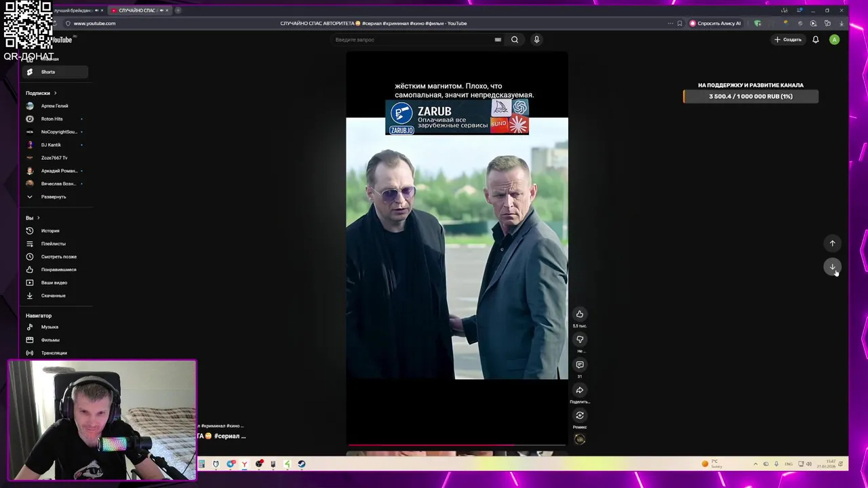This screenshot has width=868, height=488.
Task: Open YouTube notifications bell
Action: click(816, 39)
